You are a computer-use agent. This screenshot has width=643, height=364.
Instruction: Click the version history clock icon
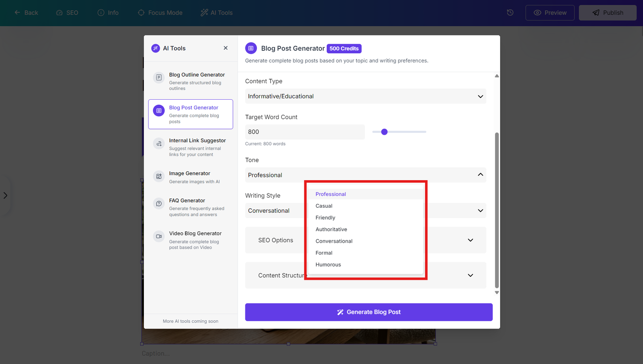pos(510,12)
